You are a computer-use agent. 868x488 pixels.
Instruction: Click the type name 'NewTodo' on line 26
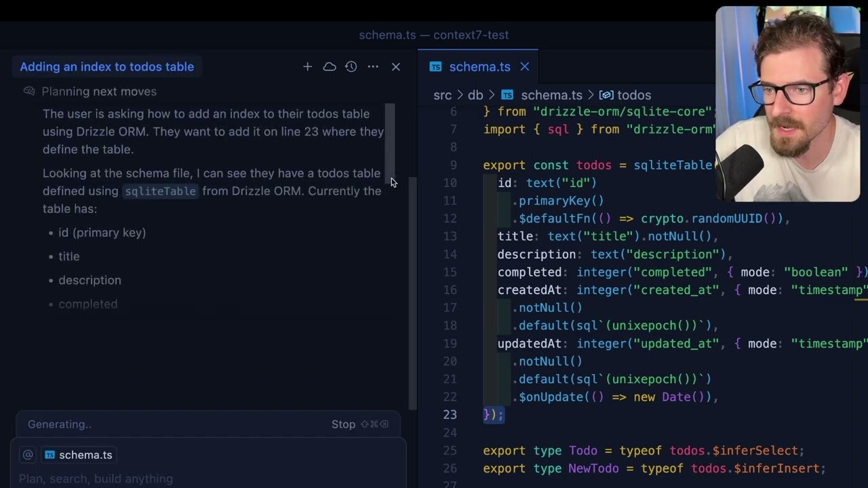point(593,468)
